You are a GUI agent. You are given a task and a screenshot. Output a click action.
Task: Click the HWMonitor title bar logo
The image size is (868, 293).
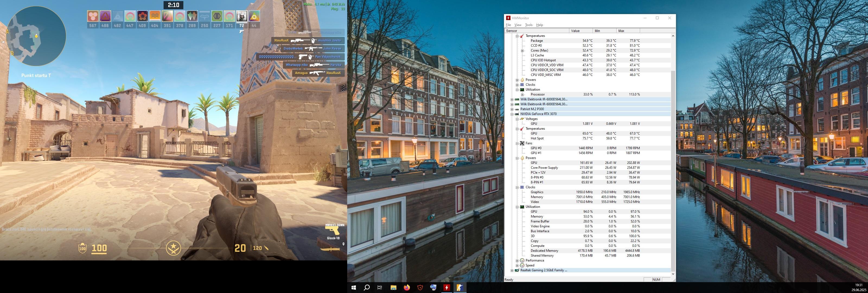point(508,18)
